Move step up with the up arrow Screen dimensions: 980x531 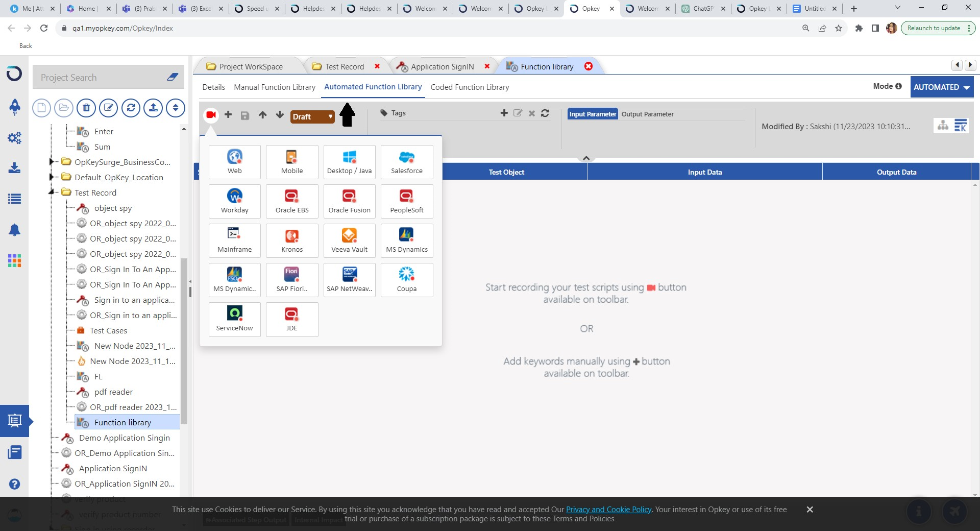click(262, 115)
